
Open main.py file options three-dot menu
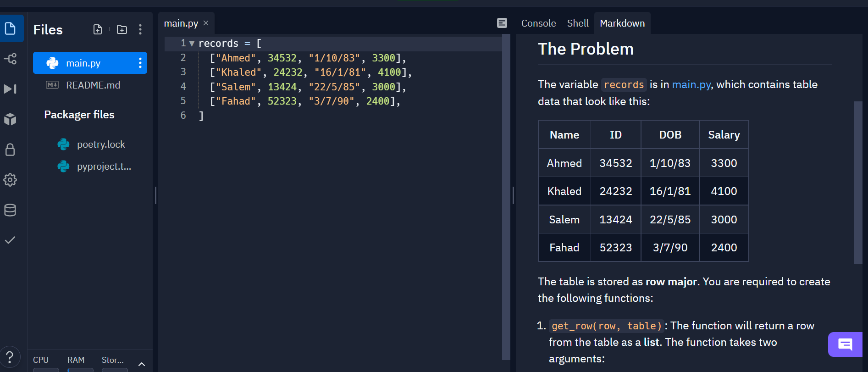(140, 63)
